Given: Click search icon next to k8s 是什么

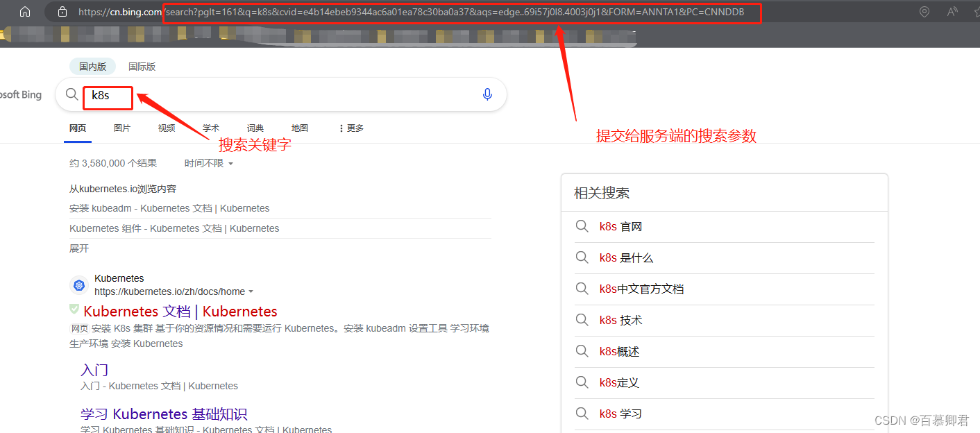Looking at the screenshot, I should click(x=582, y=257).
